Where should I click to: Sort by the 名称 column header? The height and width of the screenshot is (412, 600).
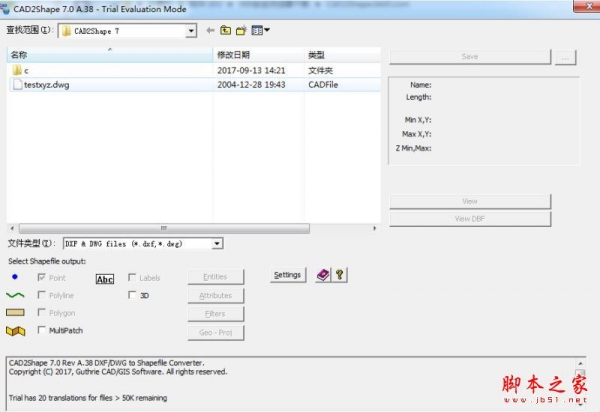[x=109, y=55]
